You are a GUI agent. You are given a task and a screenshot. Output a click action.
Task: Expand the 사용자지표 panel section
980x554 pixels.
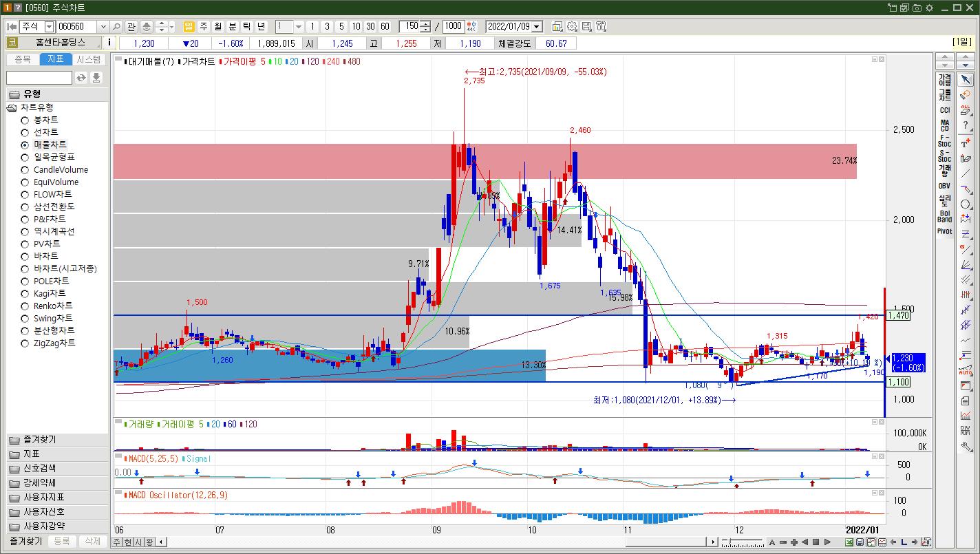coord(56,498)
